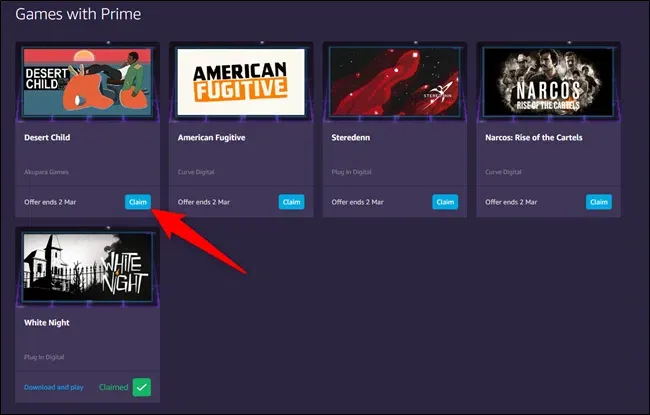The width and height of the screenshot is (650, 415).
Task: Open the Narcos cover art thumbnail
Action: point(548,82)
